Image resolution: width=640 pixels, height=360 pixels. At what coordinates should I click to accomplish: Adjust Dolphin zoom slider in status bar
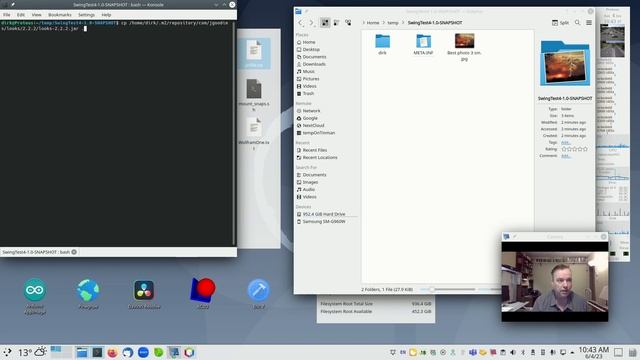(448, 289)
